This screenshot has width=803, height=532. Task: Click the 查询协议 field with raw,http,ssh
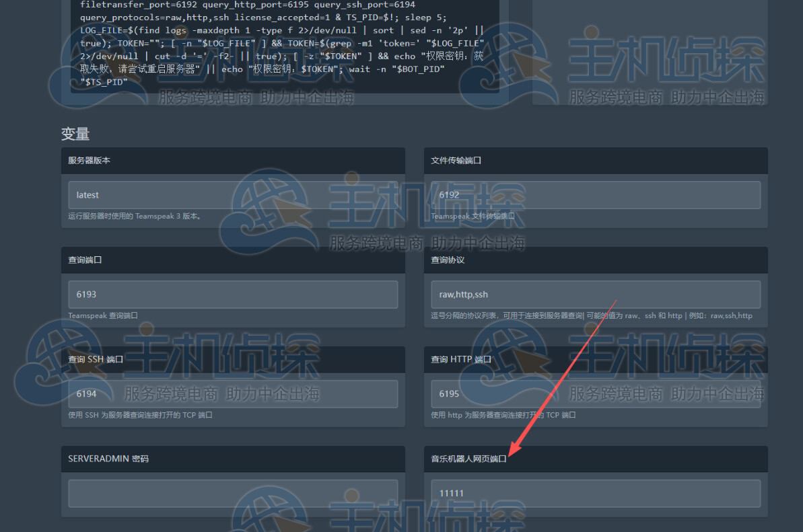click(596, 294)
